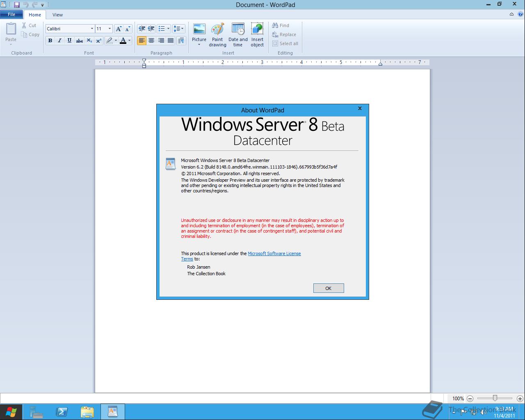Switch to the View tab
Screen dimensions: 525x420
(57, 15)
